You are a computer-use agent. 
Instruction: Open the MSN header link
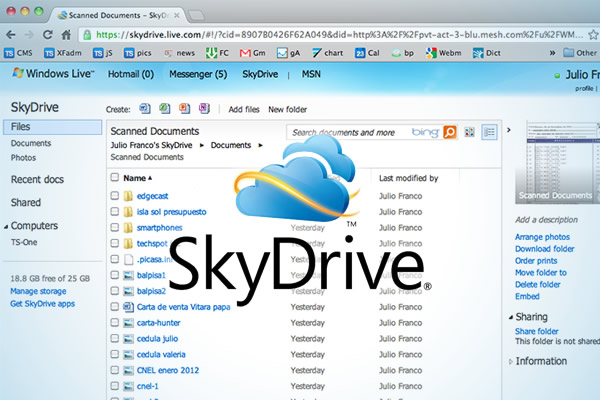tap(311, 74)
